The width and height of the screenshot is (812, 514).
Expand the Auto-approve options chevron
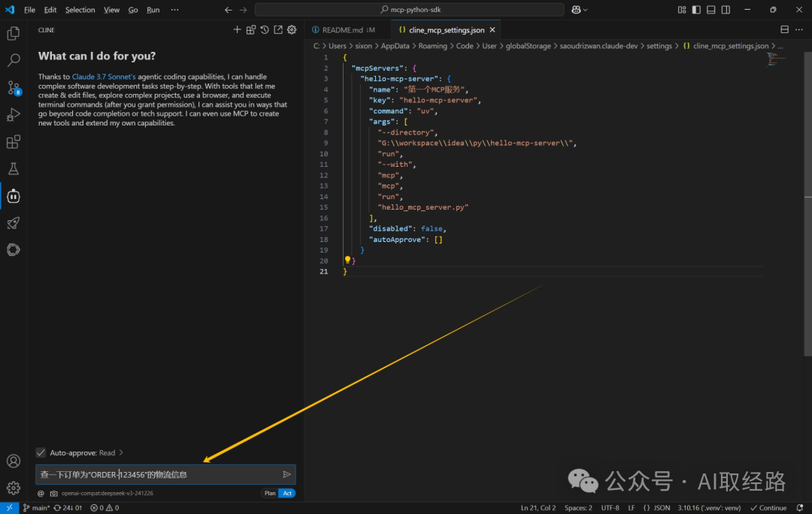point(121,452)
